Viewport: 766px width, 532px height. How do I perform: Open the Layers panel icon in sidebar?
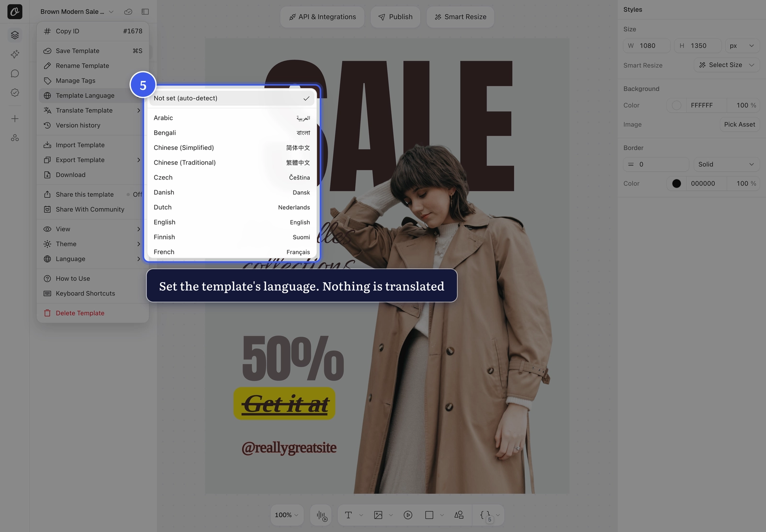coord(15,35)
